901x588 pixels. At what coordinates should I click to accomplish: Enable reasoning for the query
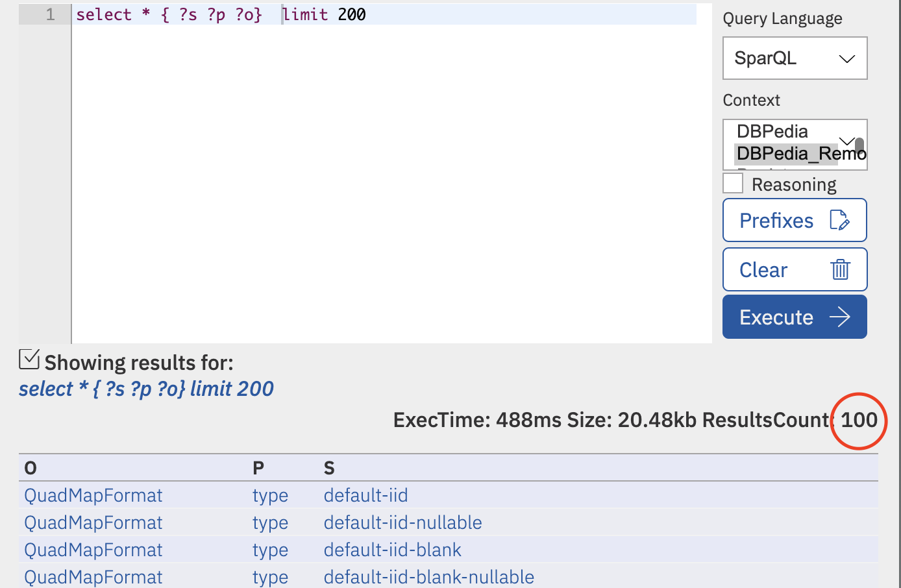732,183
